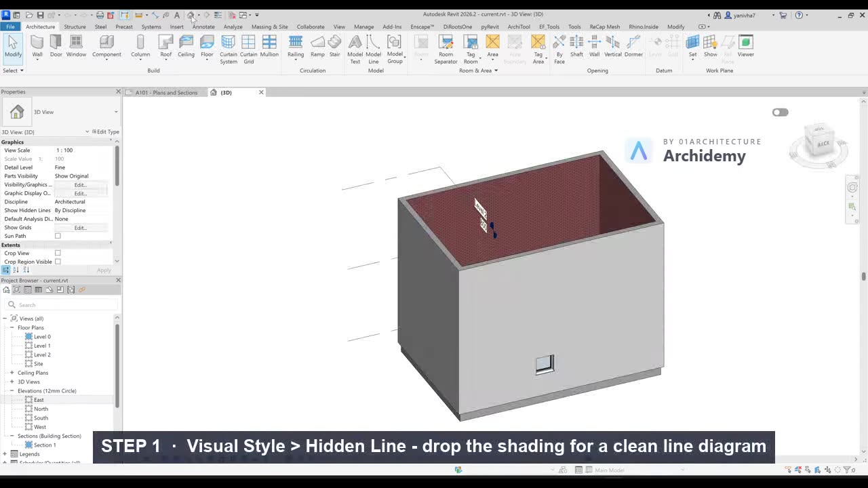Choose the Vertical opening tool
868x488 pixels.
tap(612, 46)
